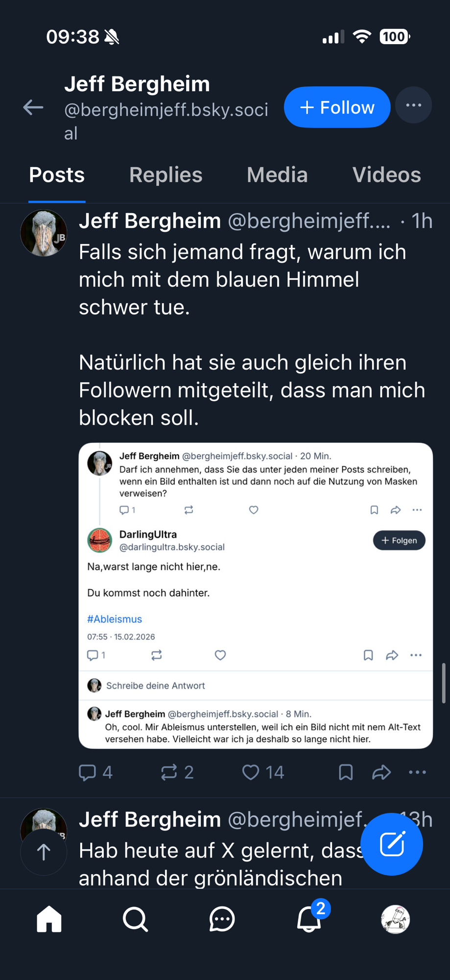450x980 pixels.
Task: Open the Media tab
Action: pyautogui.click(x=277, y=175)
